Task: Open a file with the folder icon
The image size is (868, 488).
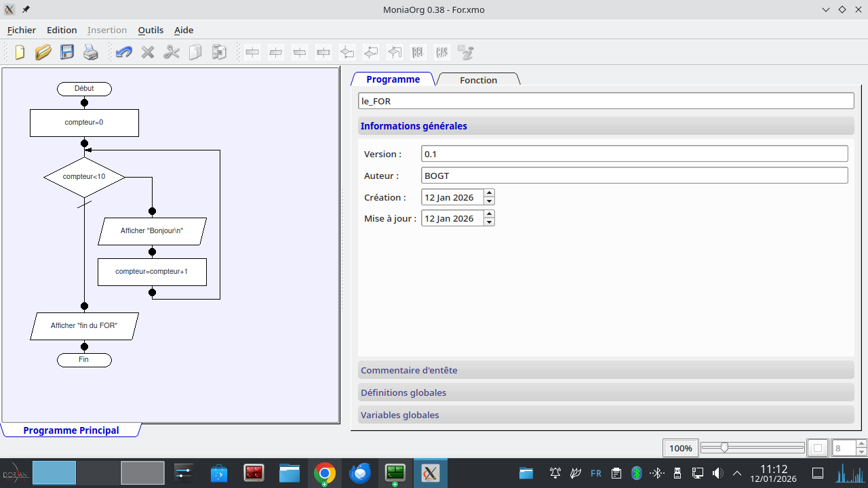Action: click(43, 52)
